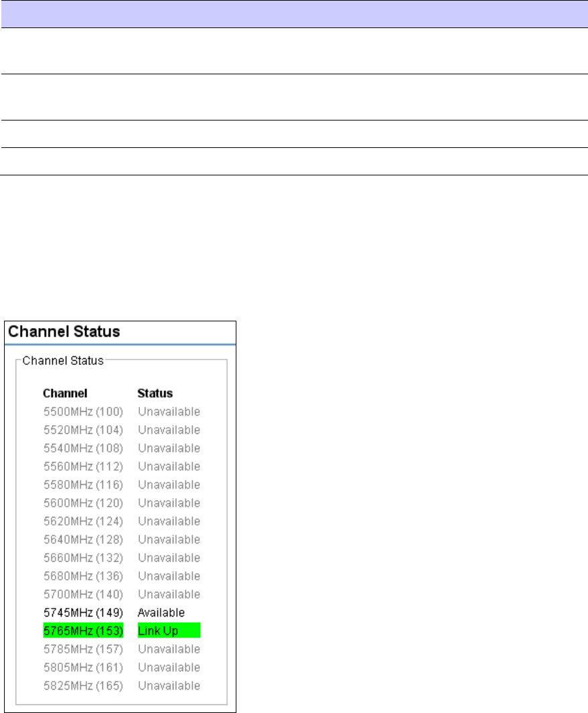
Task: Click Unavailable status beside 5640MHz (128)
Action: pos(169,540)
